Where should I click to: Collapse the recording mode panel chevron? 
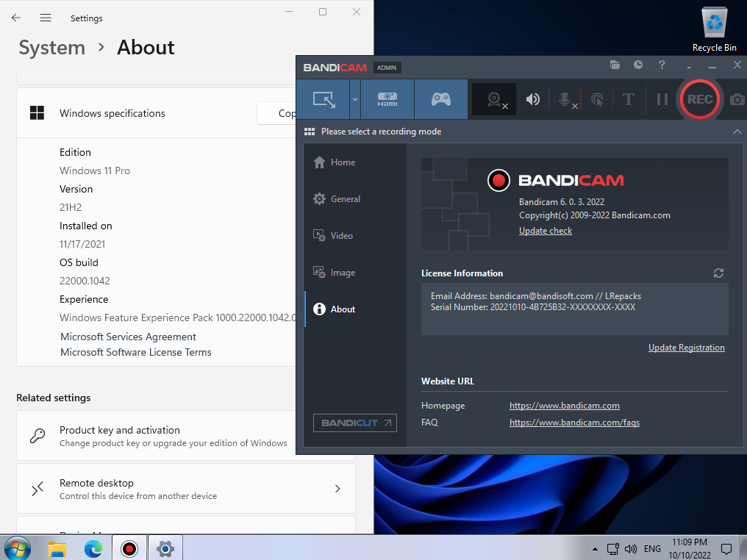[x=737, y=132]
